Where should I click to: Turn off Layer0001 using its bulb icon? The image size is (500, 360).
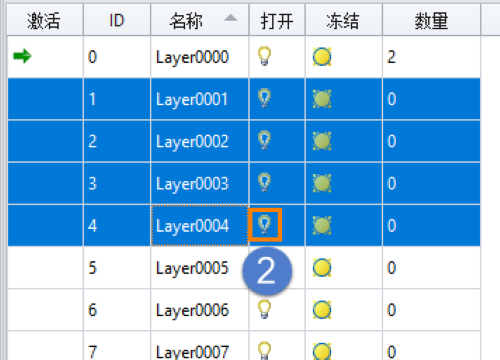[264, 98]
